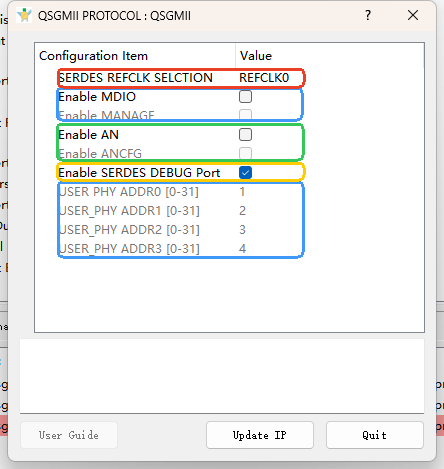The image size is (444, 469).
Task: Uncheck the Enable SERDES DEBUG Port checkbox
Action: point(245,173)
